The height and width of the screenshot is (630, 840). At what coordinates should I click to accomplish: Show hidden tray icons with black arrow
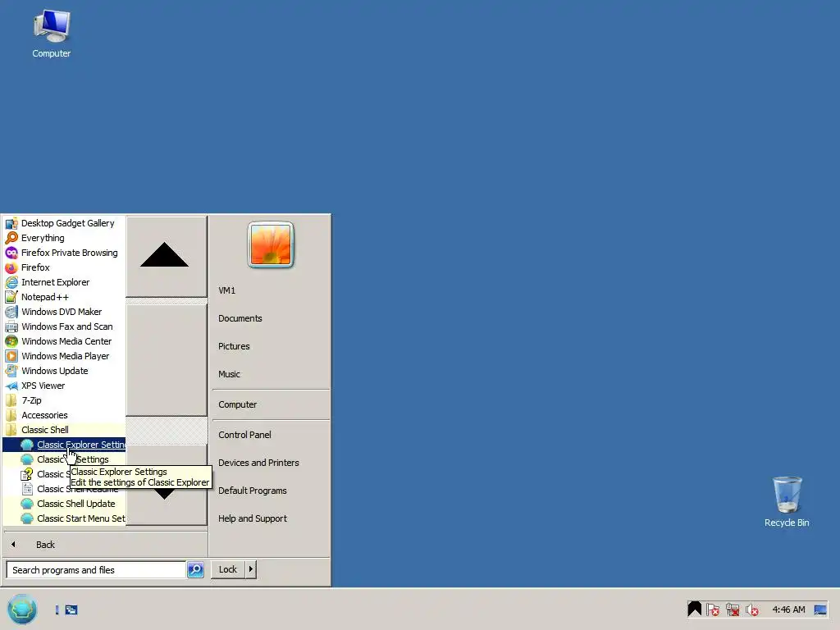694,609
